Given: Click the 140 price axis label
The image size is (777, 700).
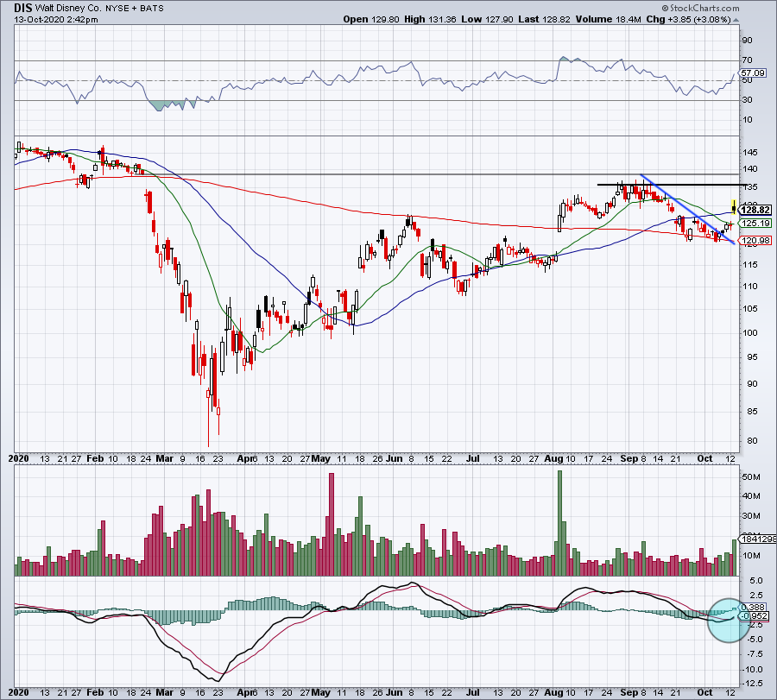Looking at the screenshot, I should click(x=749, y=169).
